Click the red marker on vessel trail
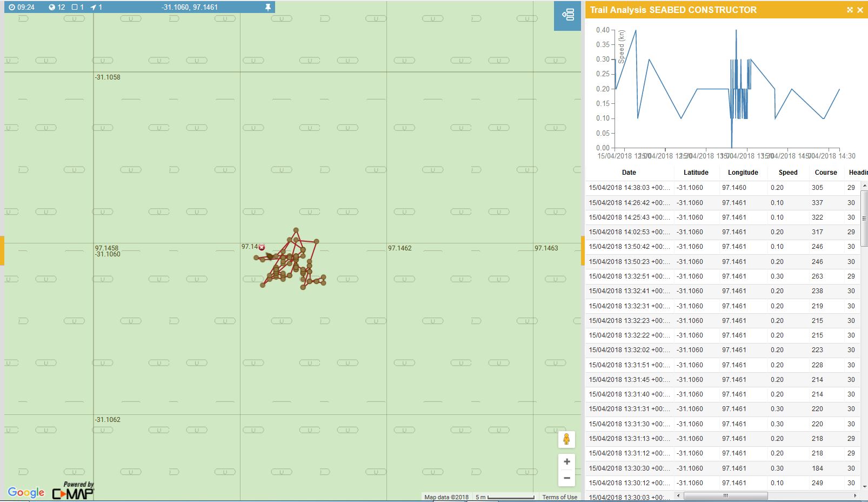 click(x=262, y=247)
